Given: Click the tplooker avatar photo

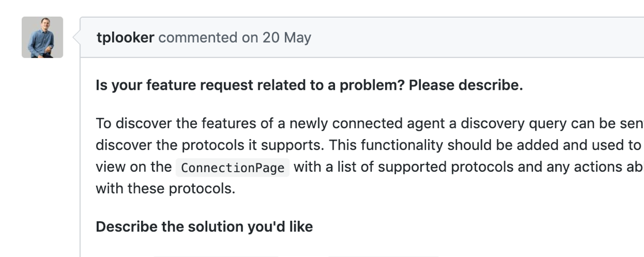Looking at the screenshot, I should (x=42, y=37).
